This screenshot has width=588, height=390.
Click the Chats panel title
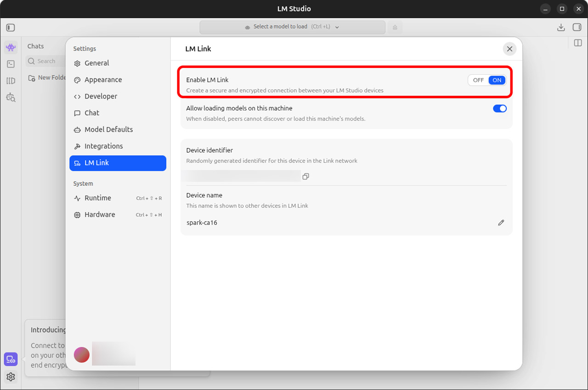tap(35, 46)
